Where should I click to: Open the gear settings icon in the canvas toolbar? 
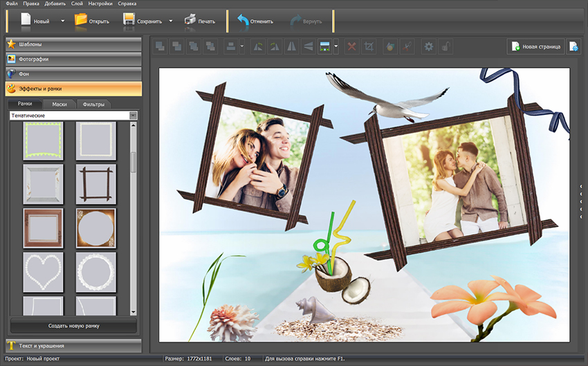[428, 46]
